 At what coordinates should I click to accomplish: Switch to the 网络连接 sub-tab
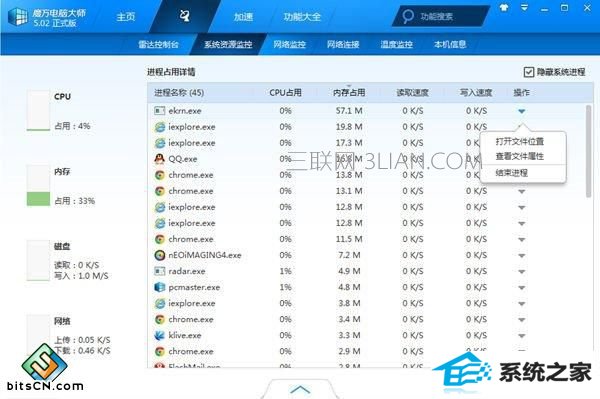coord(343,44)
